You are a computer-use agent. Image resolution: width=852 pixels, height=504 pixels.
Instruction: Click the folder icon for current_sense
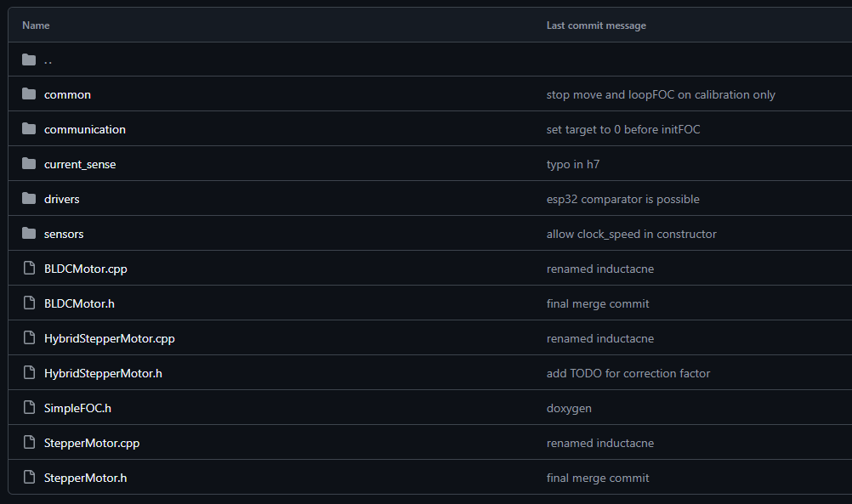[29, 163]
